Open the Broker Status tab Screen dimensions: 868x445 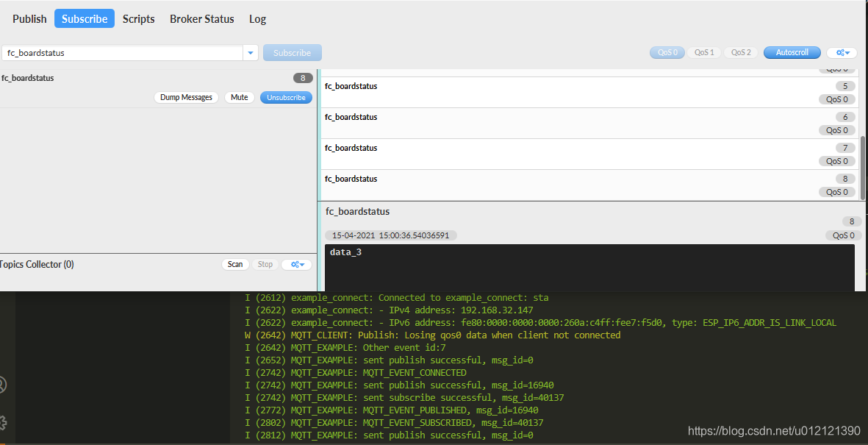201,19
